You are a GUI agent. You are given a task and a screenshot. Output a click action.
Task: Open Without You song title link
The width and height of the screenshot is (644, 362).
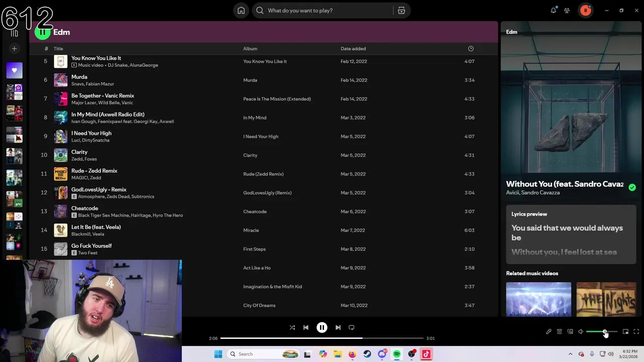click(x=565, y=184)
